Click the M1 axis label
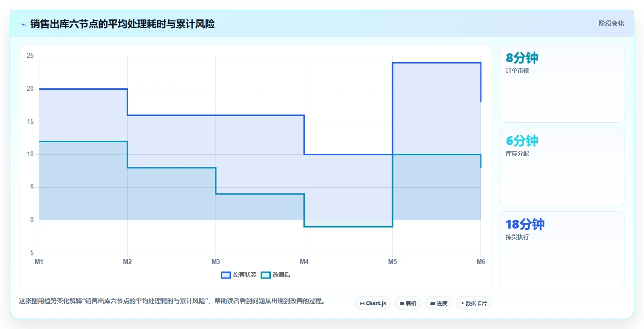 39,262
